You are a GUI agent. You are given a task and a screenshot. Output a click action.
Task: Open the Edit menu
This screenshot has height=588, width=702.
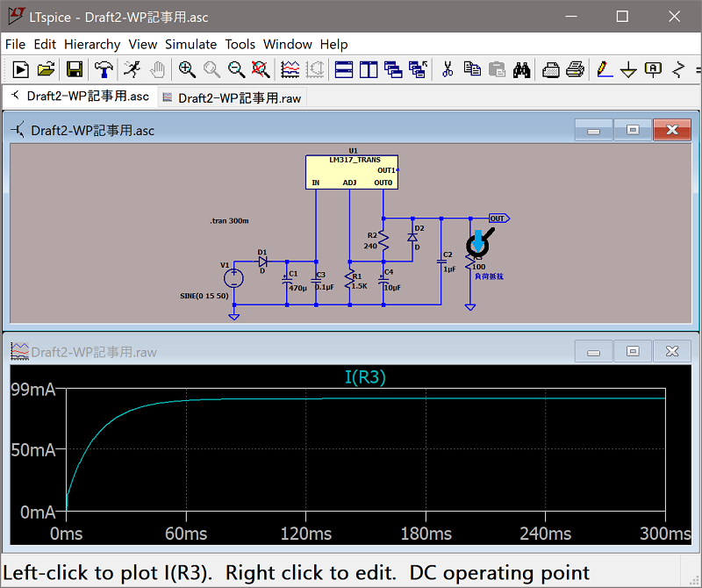45,45
